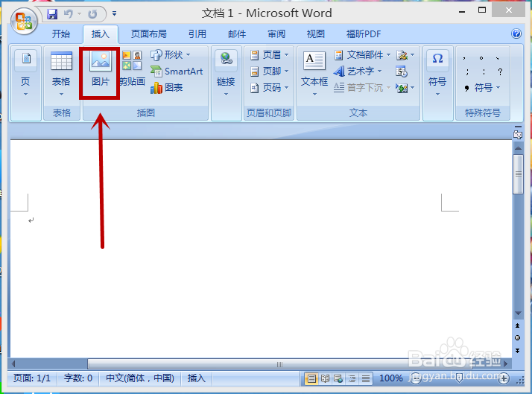Open the 视图 tab

coord(315,34)
